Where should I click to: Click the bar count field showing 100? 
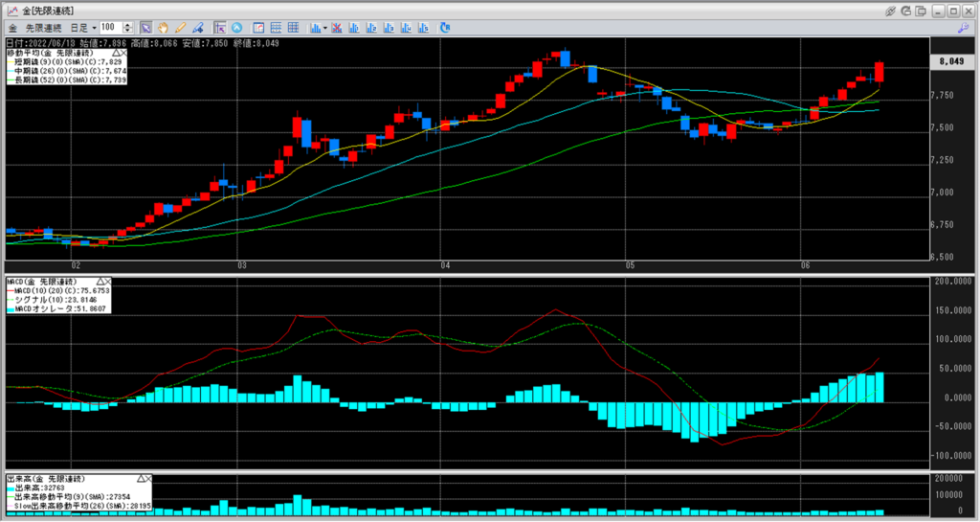[x=110, y=28]
